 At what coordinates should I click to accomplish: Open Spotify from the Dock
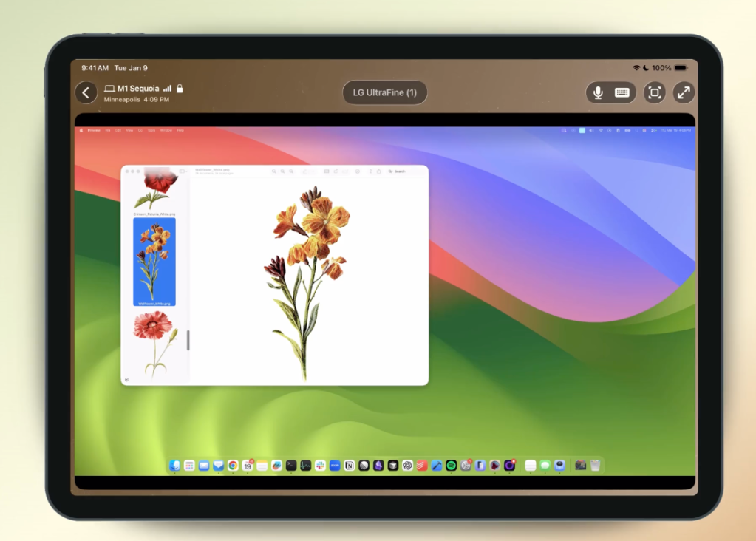click(x=451, y=466)
